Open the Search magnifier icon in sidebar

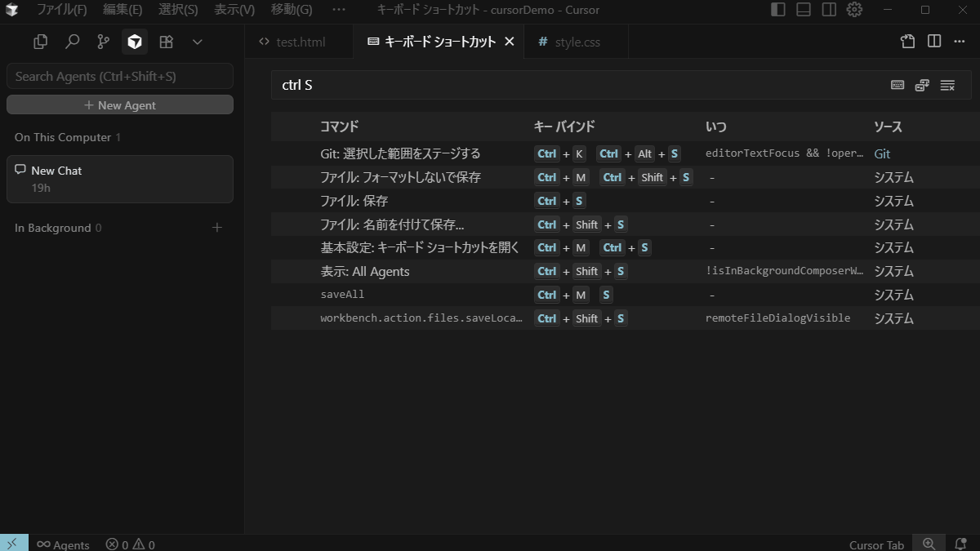tap(72, 42)
